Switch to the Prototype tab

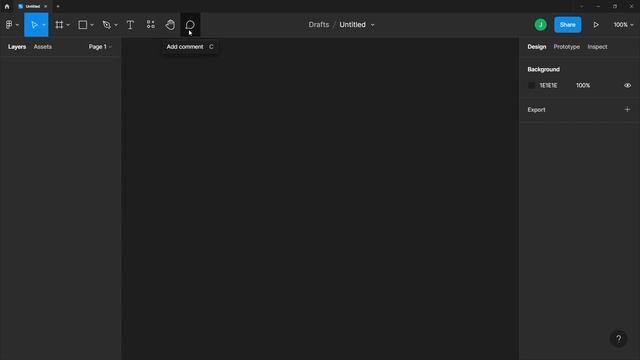click(566, 47)
